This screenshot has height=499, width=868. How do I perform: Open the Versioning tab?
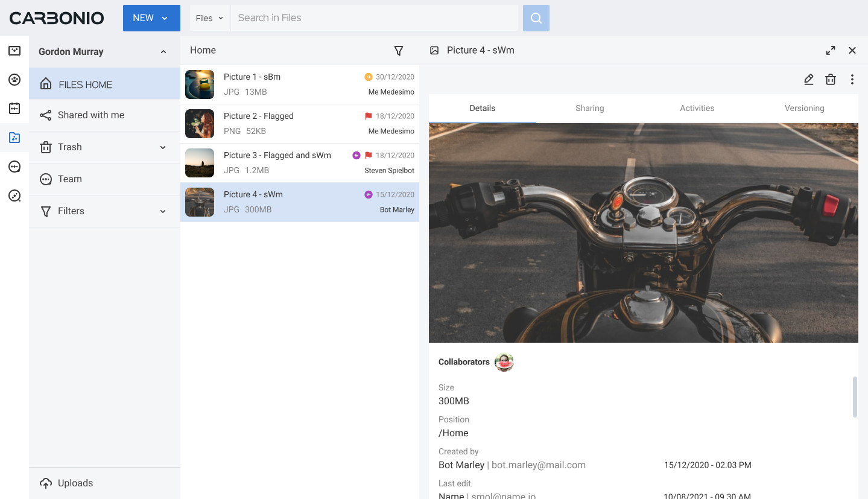(804, 108)
